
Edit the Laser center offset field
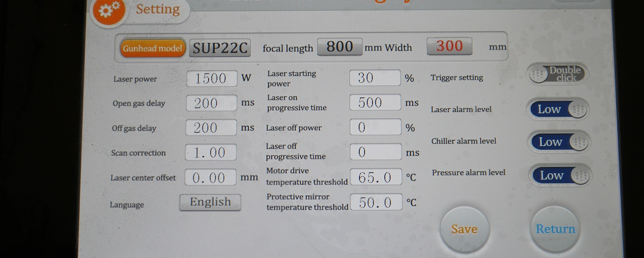(x=210, y=178)
